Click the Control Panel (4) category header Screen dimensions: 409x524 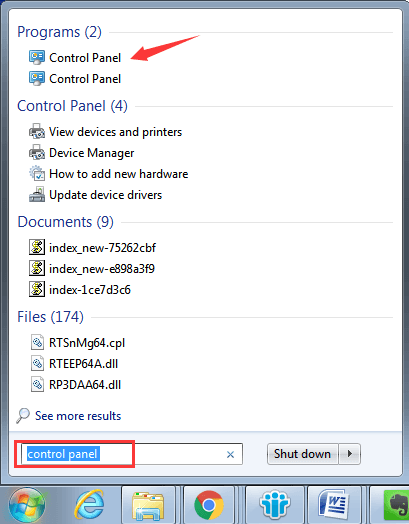(73, 106)
